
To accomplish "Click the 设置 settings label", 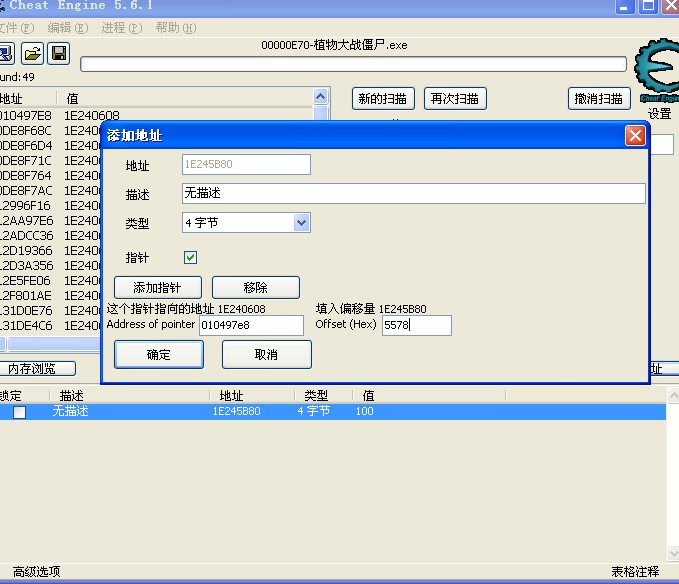I will tap(659, 114).
